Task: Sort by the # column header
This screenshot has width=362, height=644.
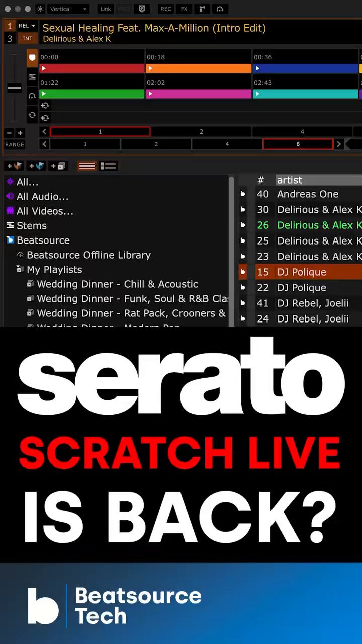Action: point(261,180)
